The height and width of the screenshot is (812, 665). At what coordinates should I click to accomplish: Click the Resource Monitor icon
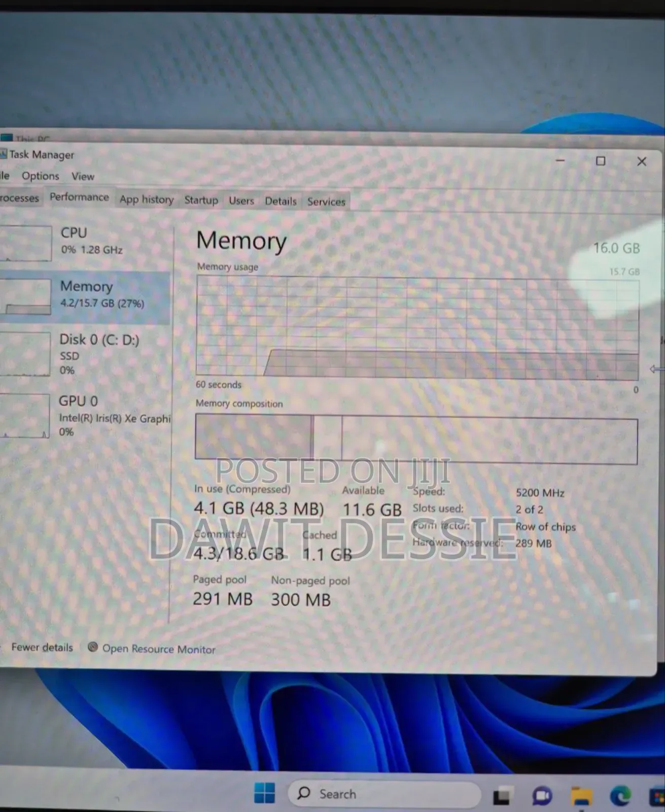pyautogui.click(x=92, y=647)
